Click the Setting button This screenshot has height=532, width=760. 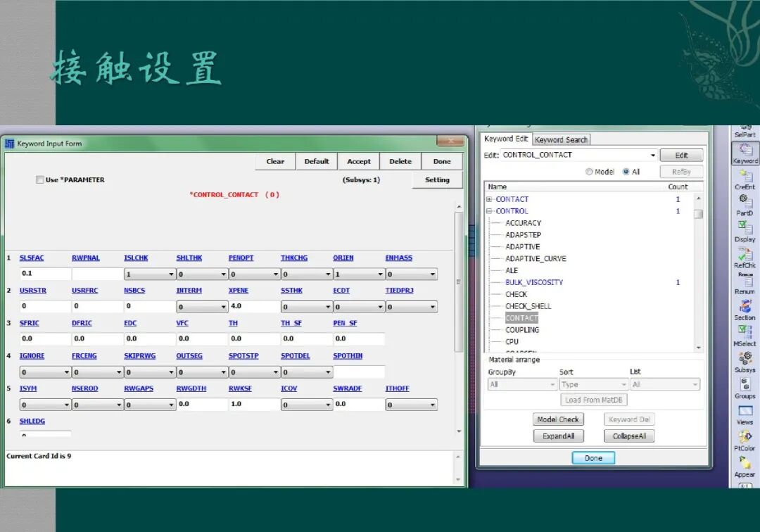[x=437, y=179]
